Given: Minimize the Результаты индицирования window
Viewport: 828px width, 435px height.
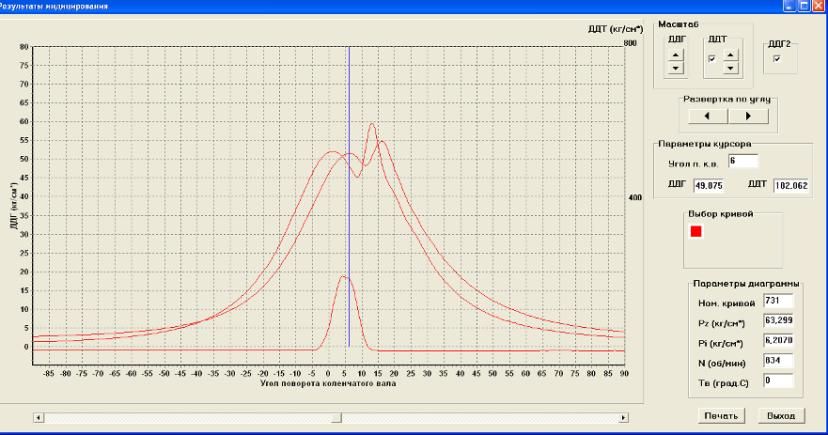Looking at the screenshot, I should pyautogui.click(x=789, y=5).
